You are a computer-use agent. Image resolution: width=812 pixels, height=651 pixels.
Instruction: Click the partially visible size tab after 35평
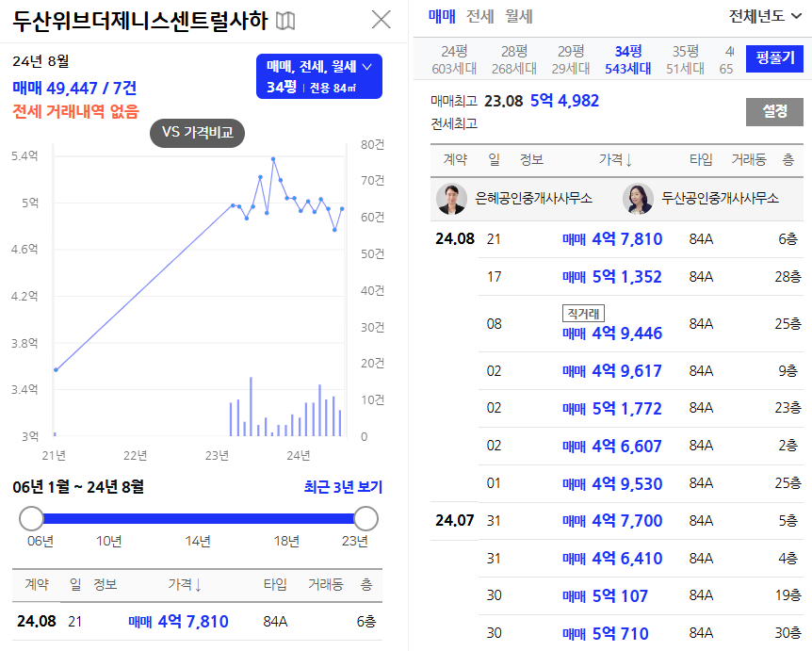727,59
